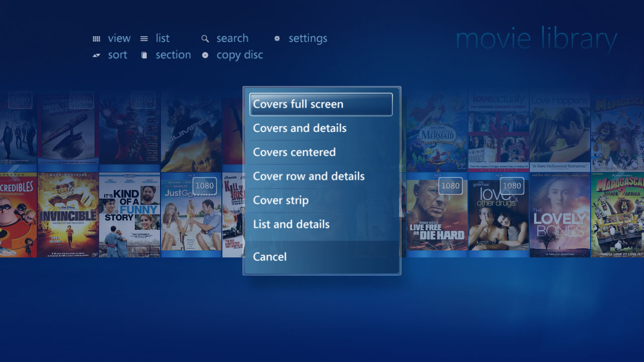Image resolution: width=644 pixels, height=362 pixels.
Task: Select the Love Happens cover
Action: 560,131
